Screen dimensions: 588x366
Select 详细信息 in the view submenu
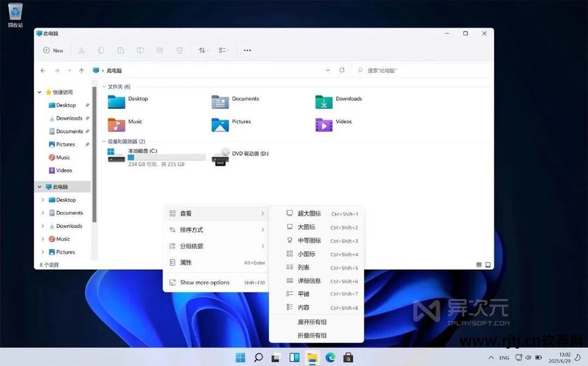(309, 281)
